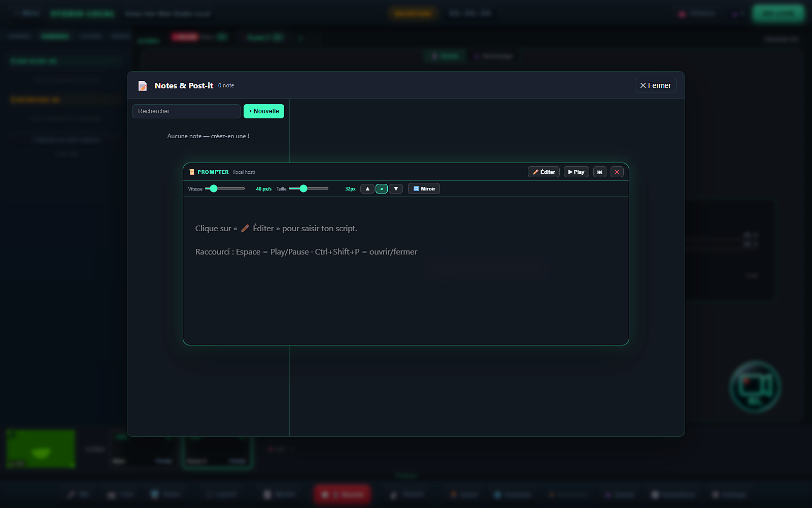Select the center position dot button
812x508 pixels.
(382, 188)
